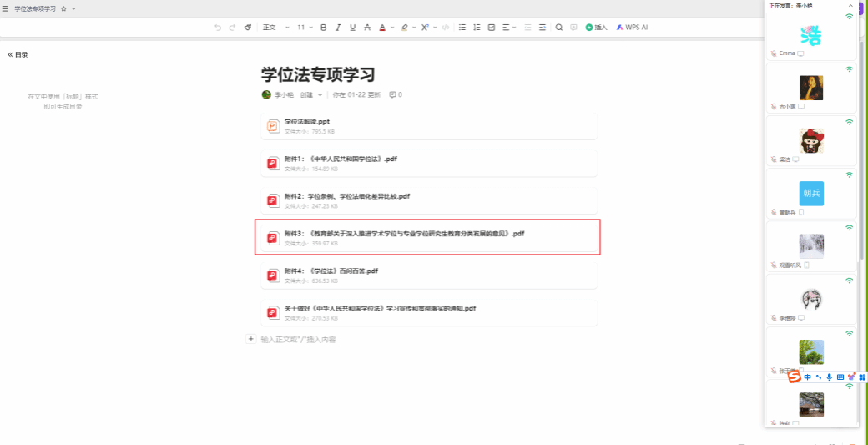Image resolution: width=868 pixels, height=445 pixels.
Task: Click the red font color swatch
Action: (x=382, y=28)
